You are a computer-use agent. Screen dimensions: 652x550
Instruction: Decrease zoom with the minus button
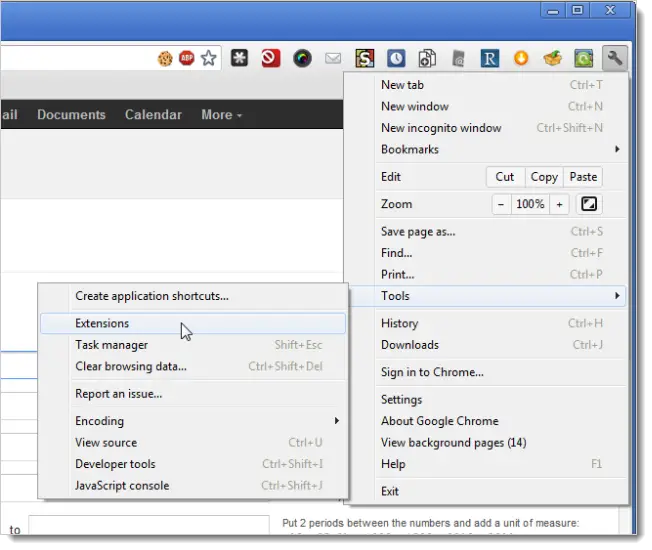coord(501,204)
